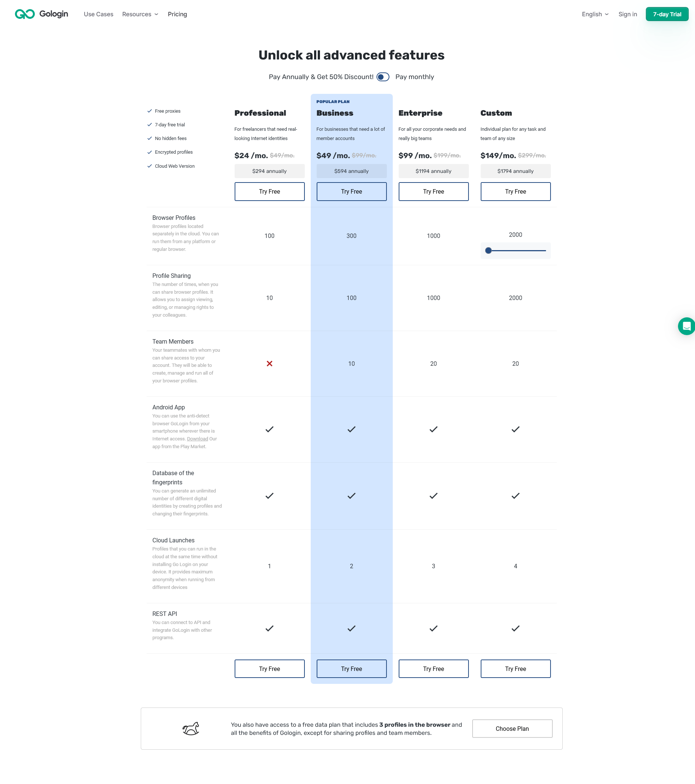Click bottom Try Free for Enterprise plan
This screenshot has width=695, height=784.
pyautogui.click(x=433, y=669)
